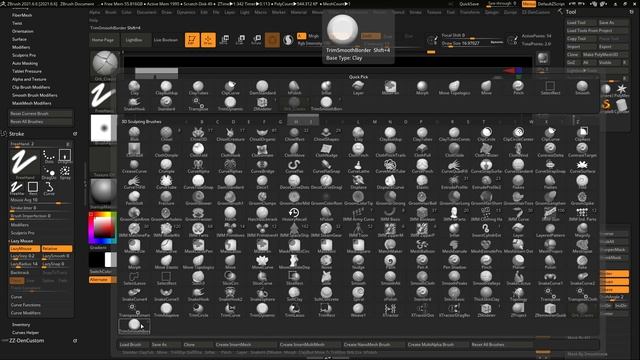This screenshot has height=360, width=640.
Task: Click Reset Current Brush button
Action: [x=41, y=113]
